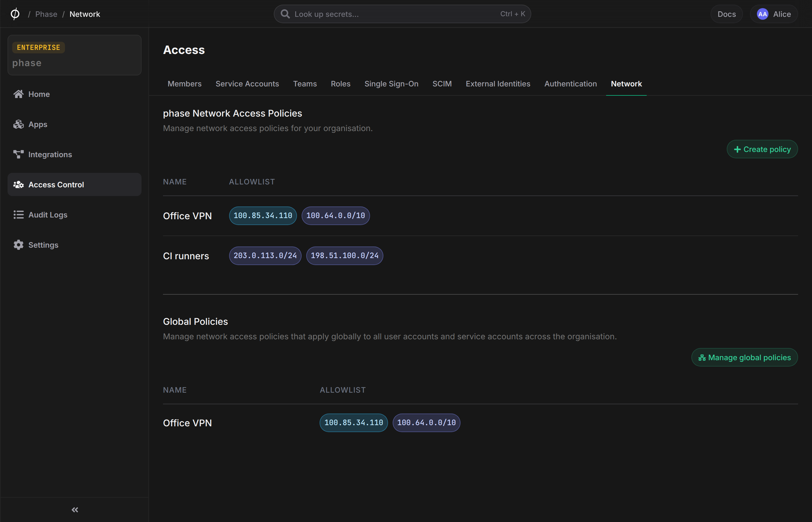
Task: Switch to the Members tab
Action: pos(184,84)
